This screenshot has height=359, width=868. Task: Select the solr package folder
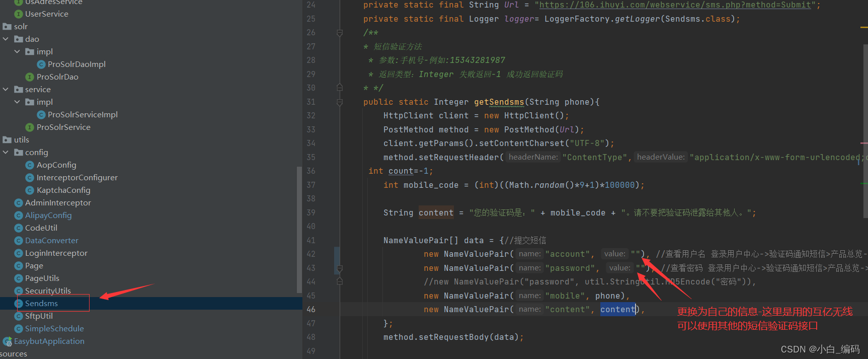pyautogui.click(x=21, y=26)
